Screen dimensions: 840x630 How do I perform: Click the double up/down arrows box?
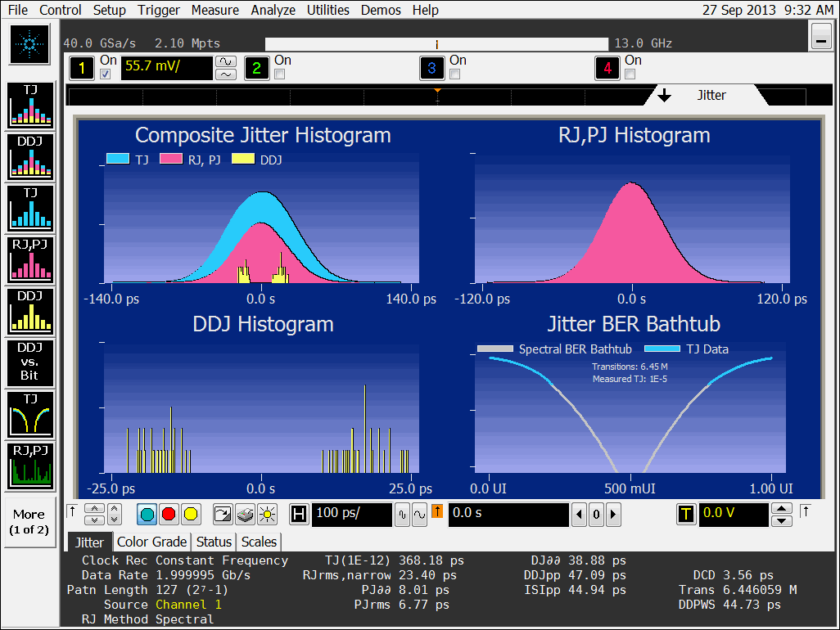pos(94,515)
